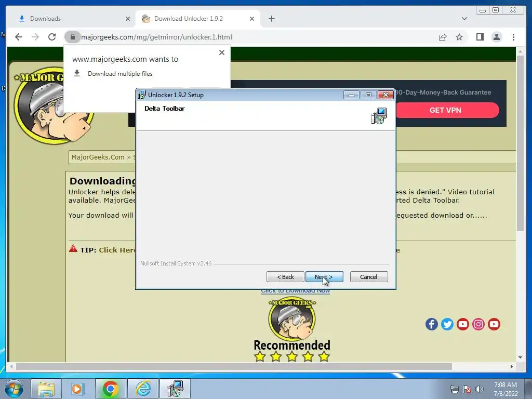This screenshot has height=399, width=532.
Task: Dismiss the download multiple files permission popup
Action: point(221,52)
